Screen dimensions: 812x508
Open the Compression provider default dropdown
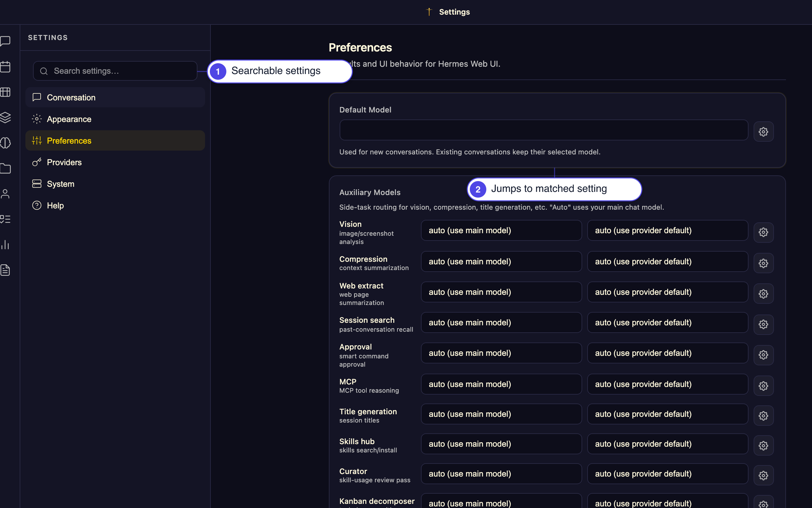(x=667, y=261)
